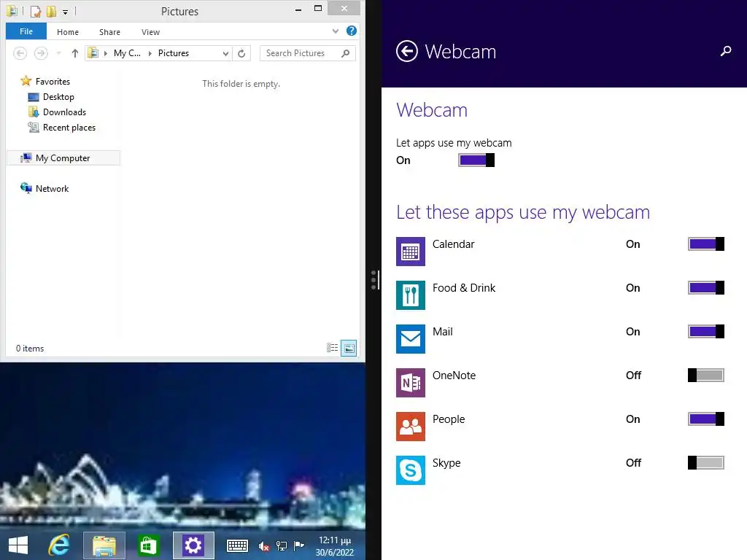The image size is (747, 560).
Task: Go up one folder level
Action: (x=75, y=53)
